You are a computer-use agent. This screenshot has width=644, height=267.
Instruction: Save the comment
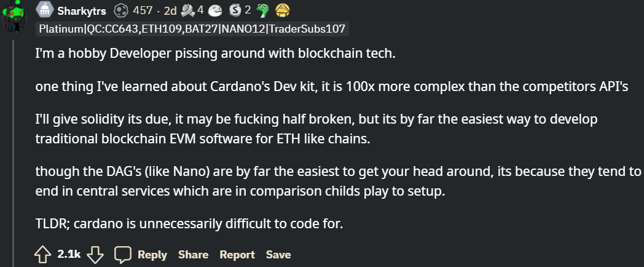[x=278, y=255]
